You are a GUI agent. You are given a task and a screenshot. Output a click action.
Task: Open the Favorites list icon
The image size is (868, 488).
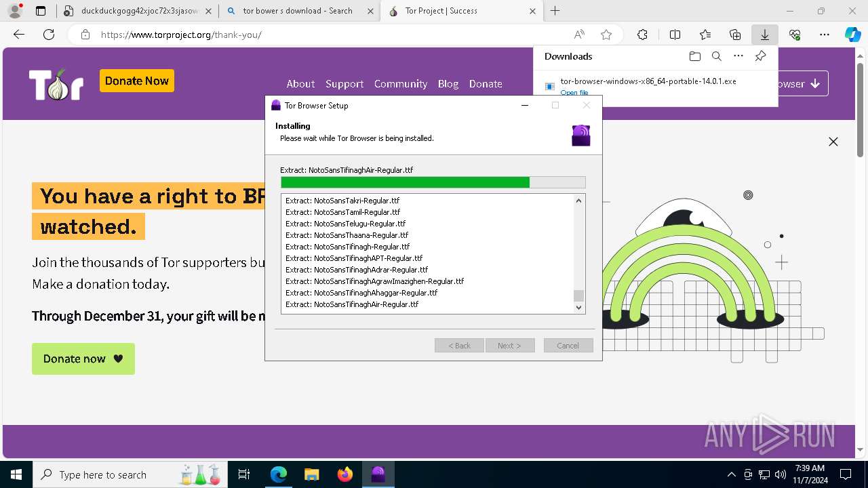click(x=705, y=35)
